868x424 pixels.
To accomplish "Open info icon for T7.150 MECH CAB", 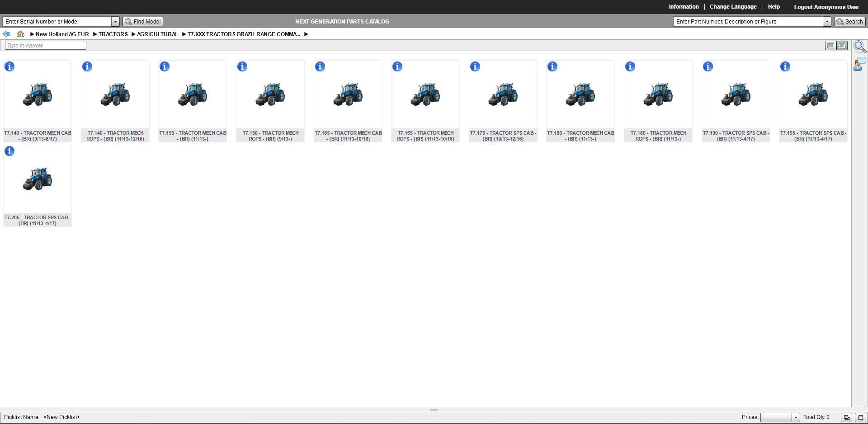I will coord(165,67).
